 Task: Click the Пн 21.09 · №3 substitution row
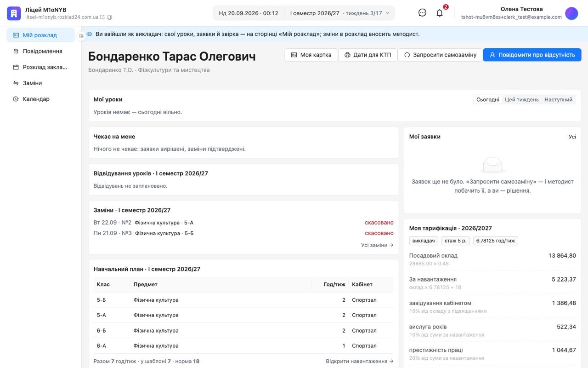pos(243,233)
